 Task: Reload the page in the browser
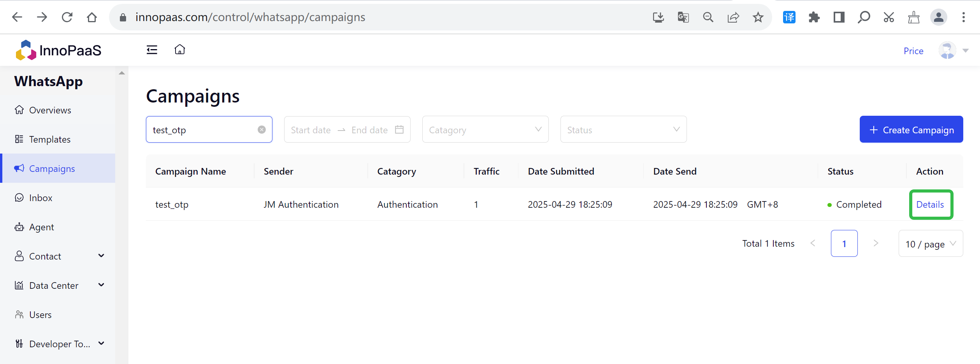67,17
